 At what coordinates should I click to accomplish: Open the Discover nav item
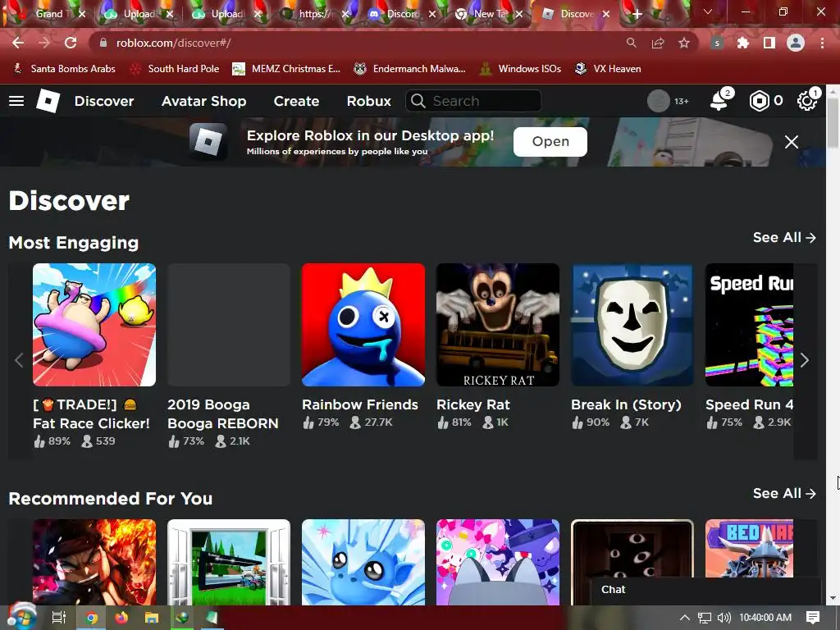(x=104, y=101)
